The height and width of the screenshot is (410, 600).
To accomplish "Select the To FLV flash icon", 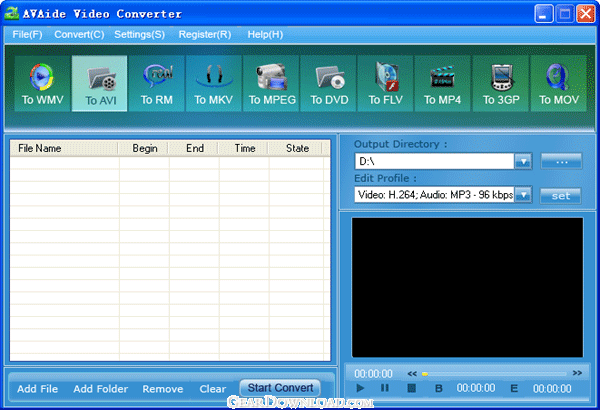I will 386,83.
